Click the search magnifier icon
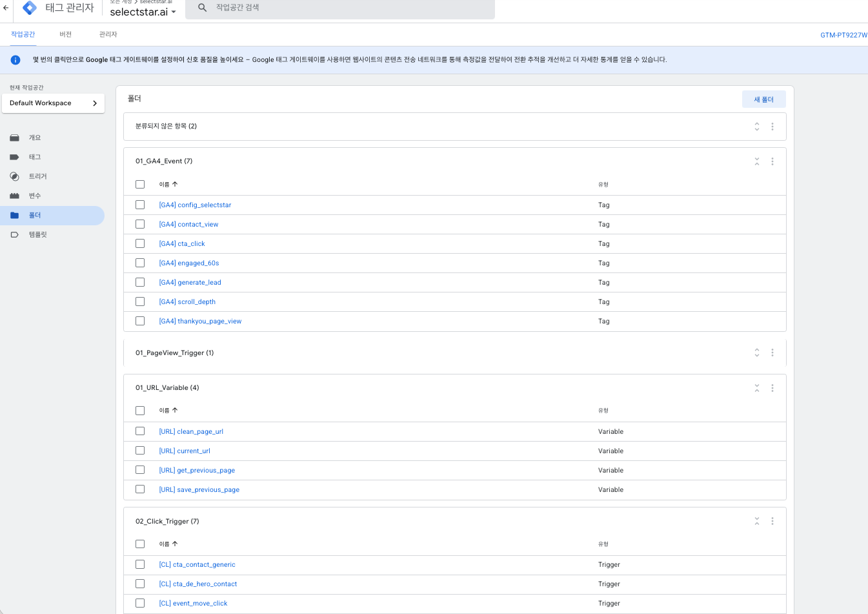868x614 pixels. point(202,8)
